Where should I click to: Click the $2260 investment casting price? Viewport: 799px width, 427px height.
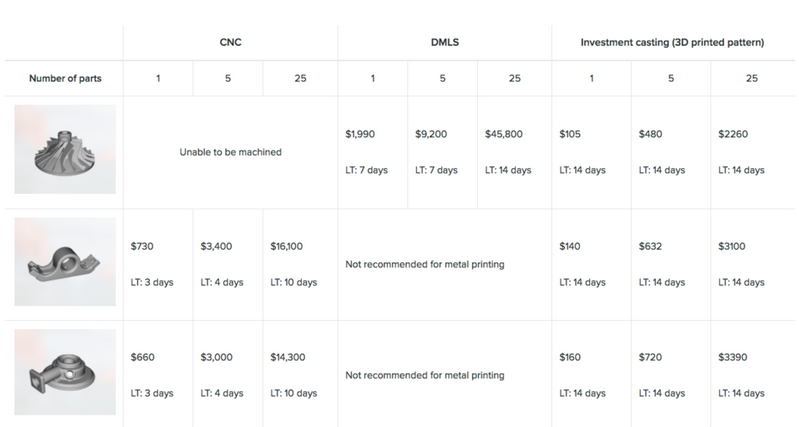pyautogui.click(x=733, y=134)
